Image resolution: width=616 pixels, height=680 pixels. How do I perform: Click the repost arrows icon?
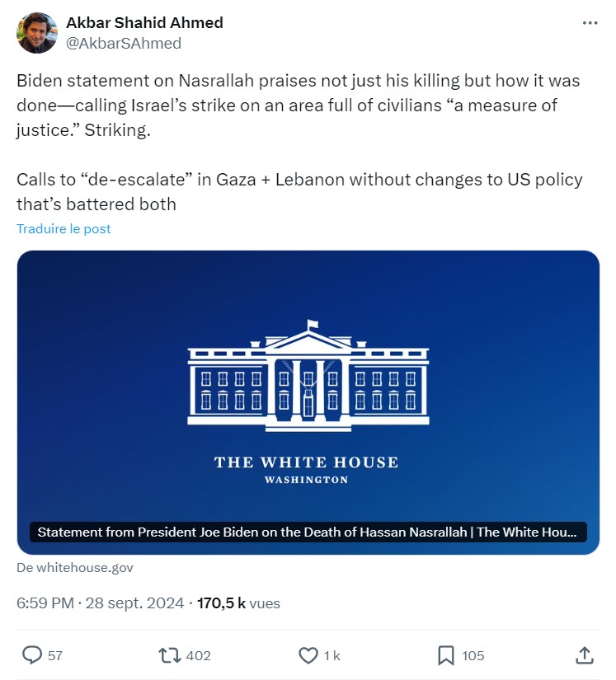(x=169, y=655)
